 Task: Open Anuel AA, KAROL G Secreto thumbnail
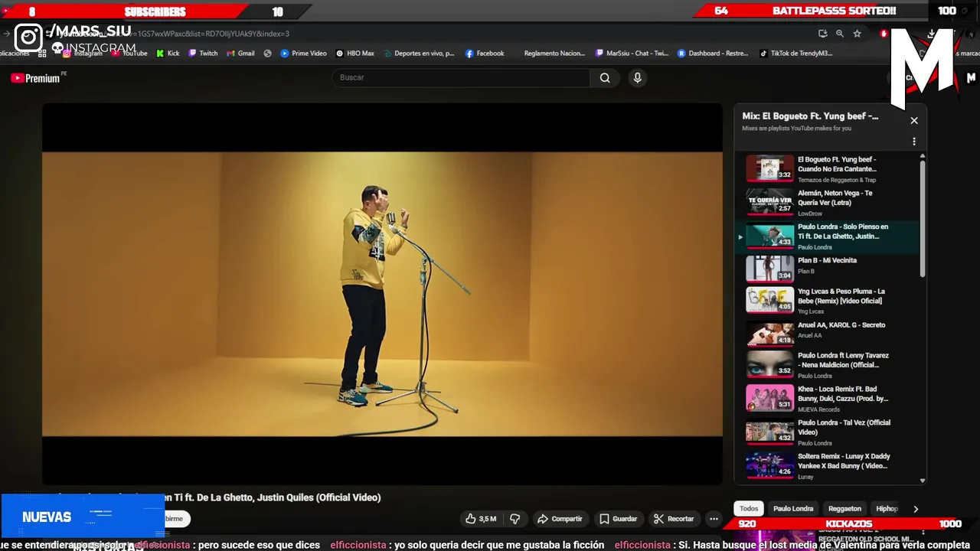[x=769, y=334]
